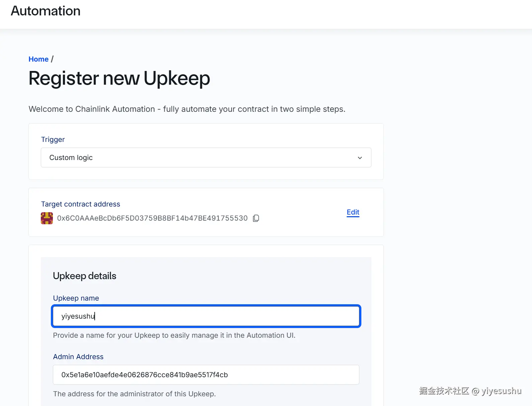Click the Upkeep name label
532x406 pixels.
pyautogui.click(x=76, y=298)
